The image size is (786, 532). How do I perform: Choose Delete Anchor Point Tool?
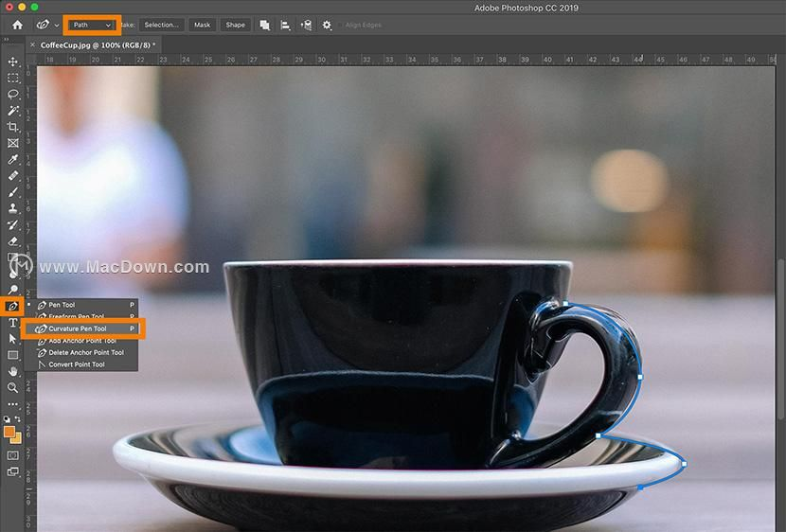point(81,353)
